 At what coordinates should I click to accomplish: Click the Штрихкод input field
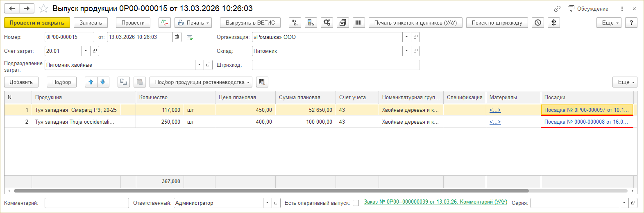[x=336, y=65]
